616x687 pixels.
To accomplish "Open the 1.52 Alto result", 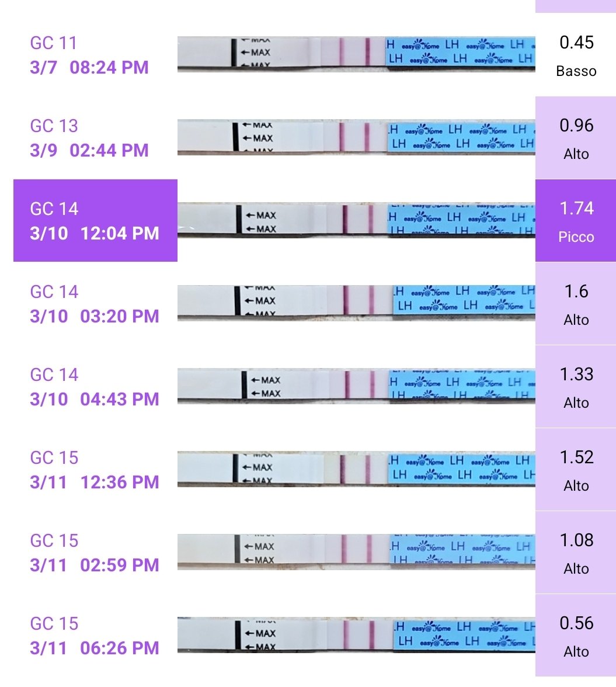I will (576, 469).
